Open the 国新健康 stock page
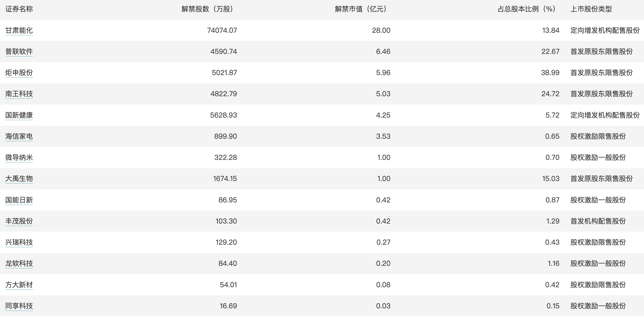Viewport: 644px width, 316px height. coord(19,115)
